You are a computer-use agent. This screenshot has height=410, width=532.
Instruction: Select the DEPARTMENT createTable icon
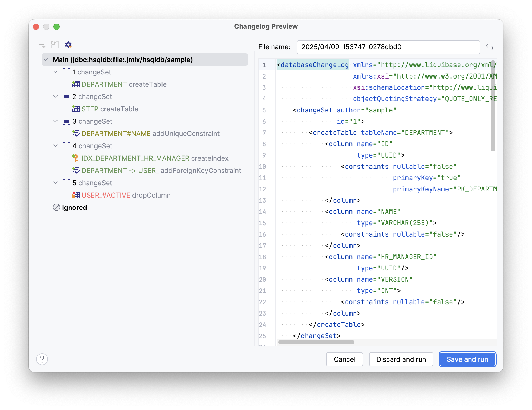pos(75,84)
